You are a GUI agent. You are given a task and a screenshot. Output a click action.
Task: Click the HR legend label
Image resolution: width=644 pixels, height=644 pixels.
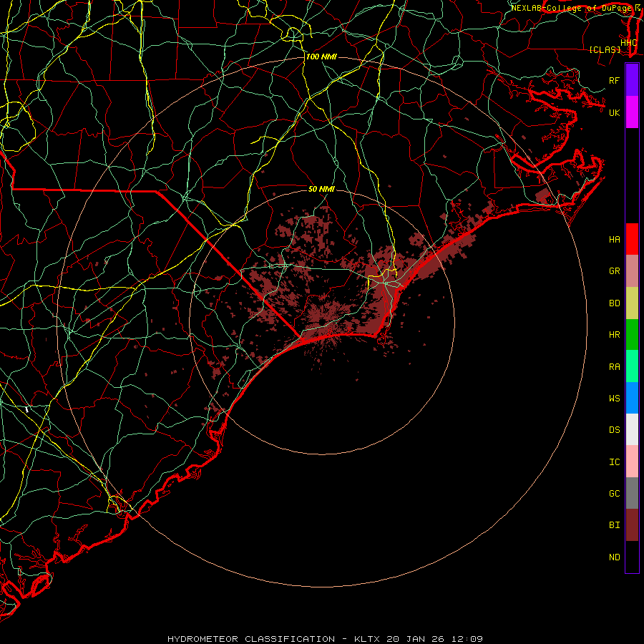point(615,335)
